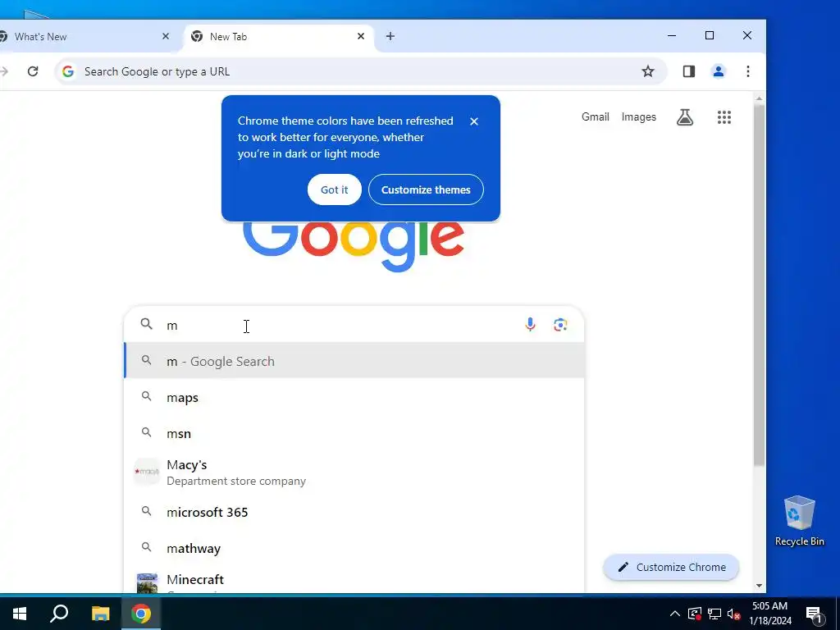Click the security tray icon with red dot
This screenshot has width=840, height=630.
tap(694, 614)
